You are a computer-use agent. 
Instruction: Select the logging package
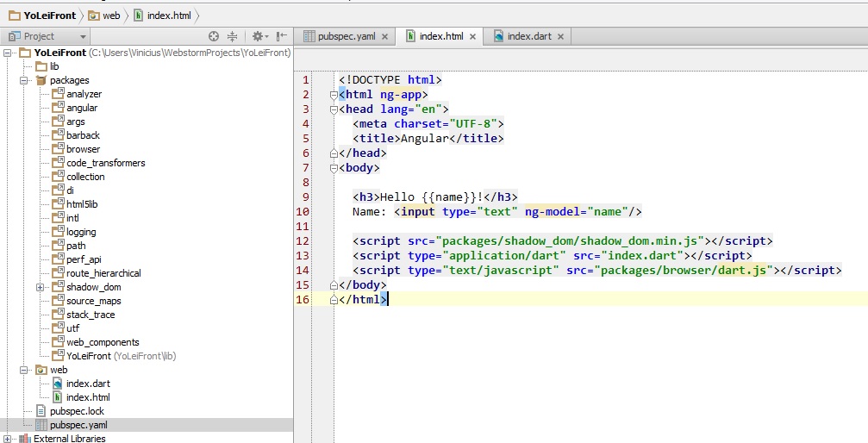pyautogui.click(x=81, y=232)
